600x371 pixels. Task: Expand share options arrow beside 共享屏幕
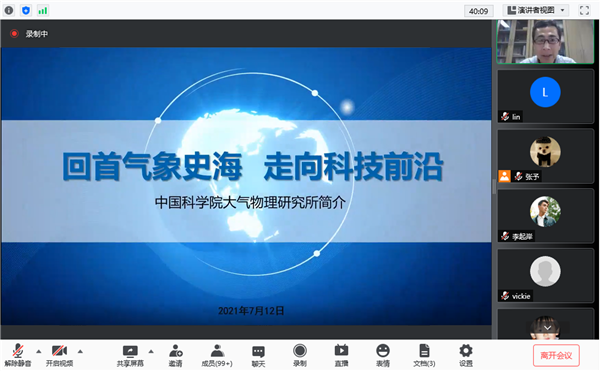151,351
